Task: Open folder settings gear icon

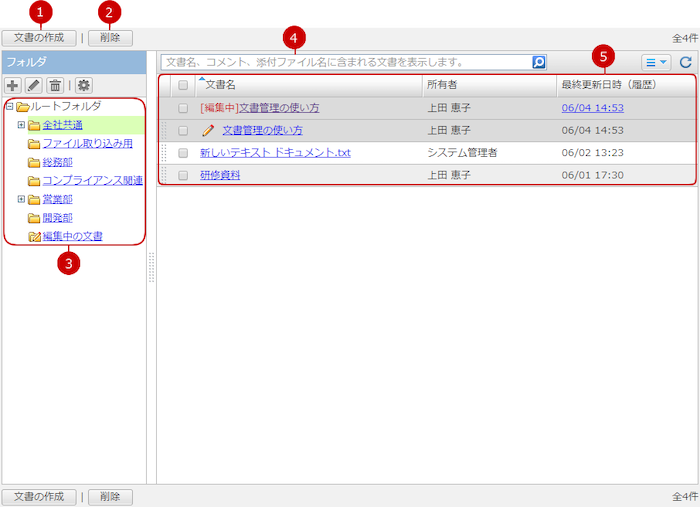Action: click(x=84, y=86)
